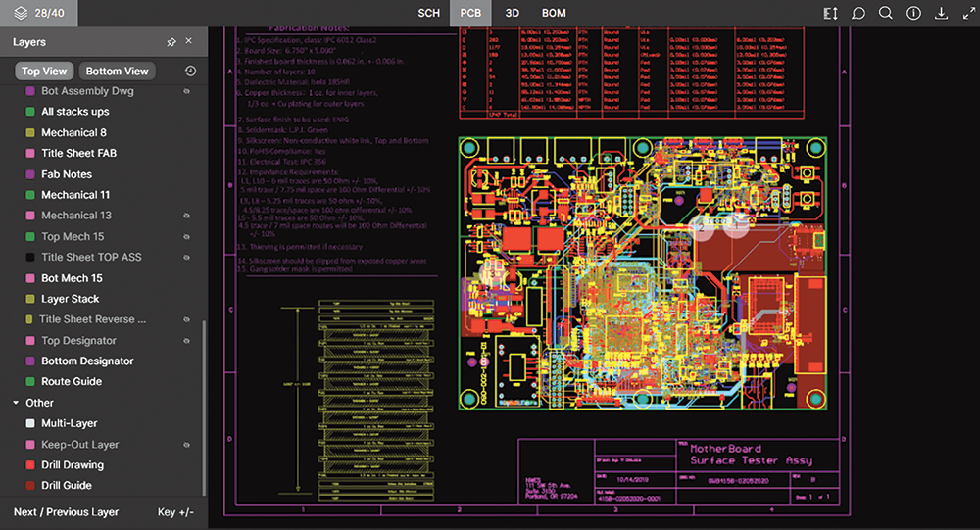Viewport: 980px width, 530px height.
Task: Select the Drill Drawing layer
Action: [73, 465]
